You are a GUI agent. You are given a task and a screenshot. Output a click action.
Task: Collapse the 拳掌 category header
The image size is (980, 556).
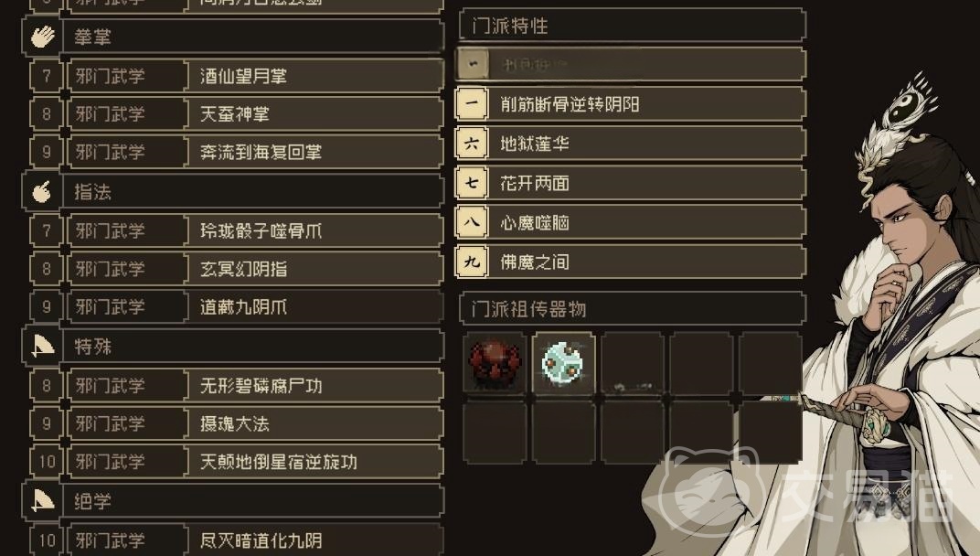(232, 37)
